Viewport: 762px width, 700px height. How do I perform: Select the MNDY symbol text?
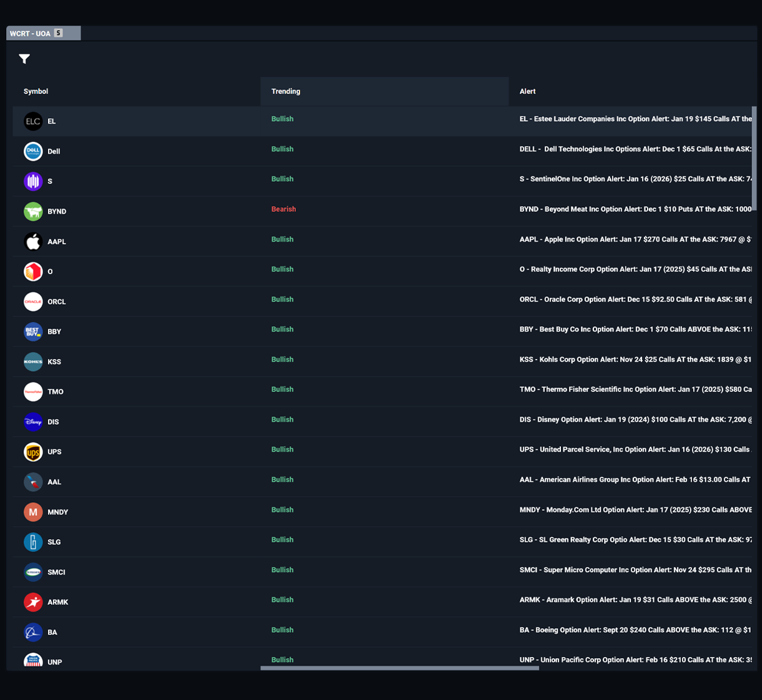(58, 513)
